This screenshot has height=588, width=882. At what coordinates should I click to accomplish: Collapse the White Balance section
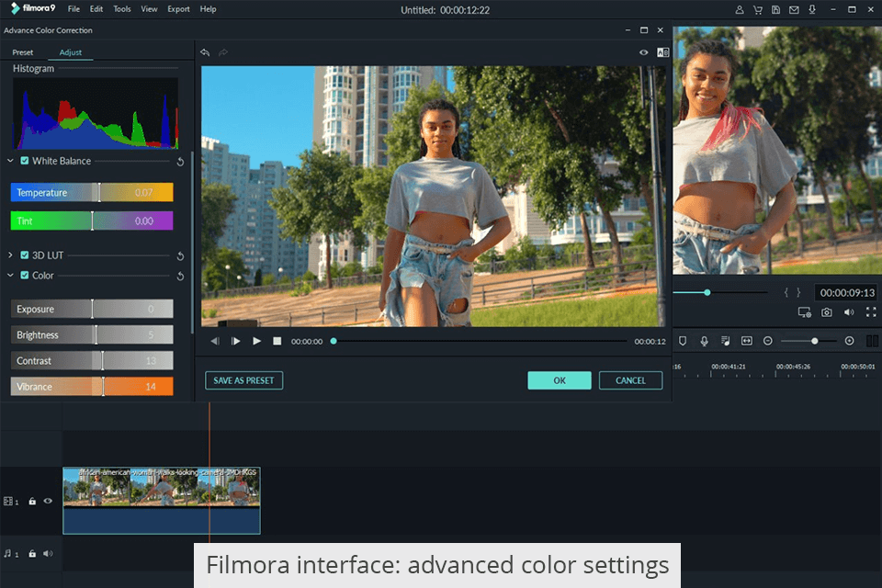coord(10,161)
